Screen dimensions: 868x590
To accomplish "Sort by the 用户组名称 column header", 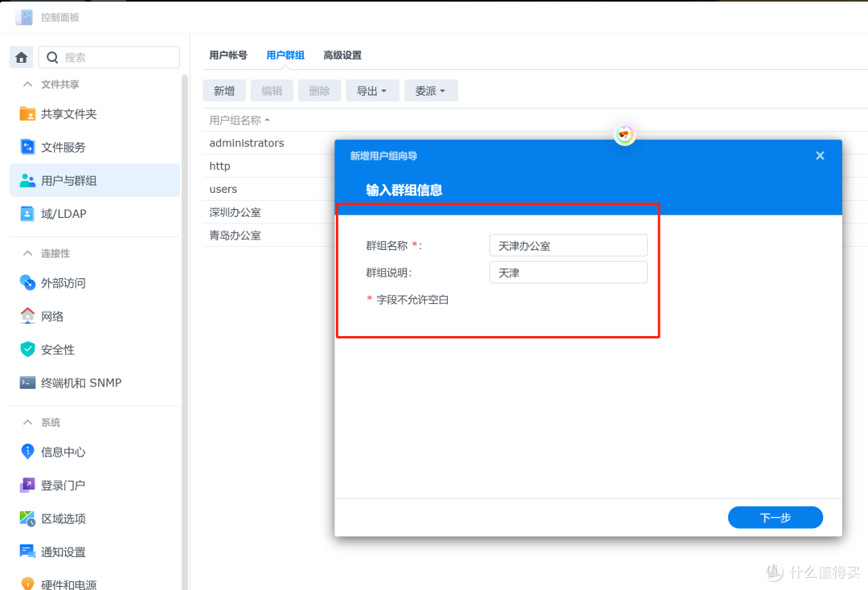I will (240, 120).
